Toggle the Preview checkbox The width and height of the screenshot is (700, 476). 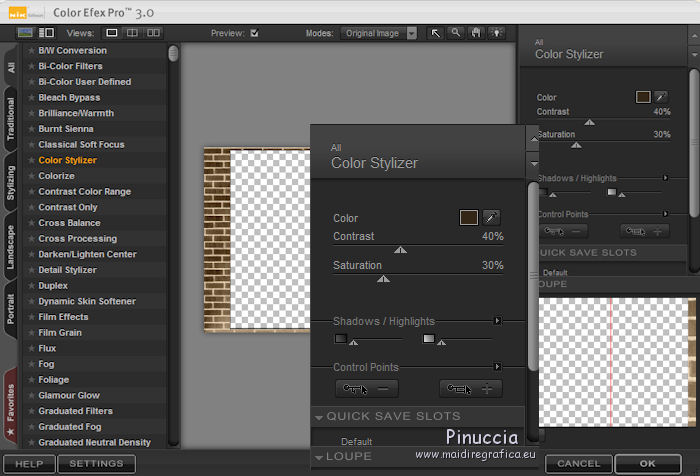coord(254,33)
